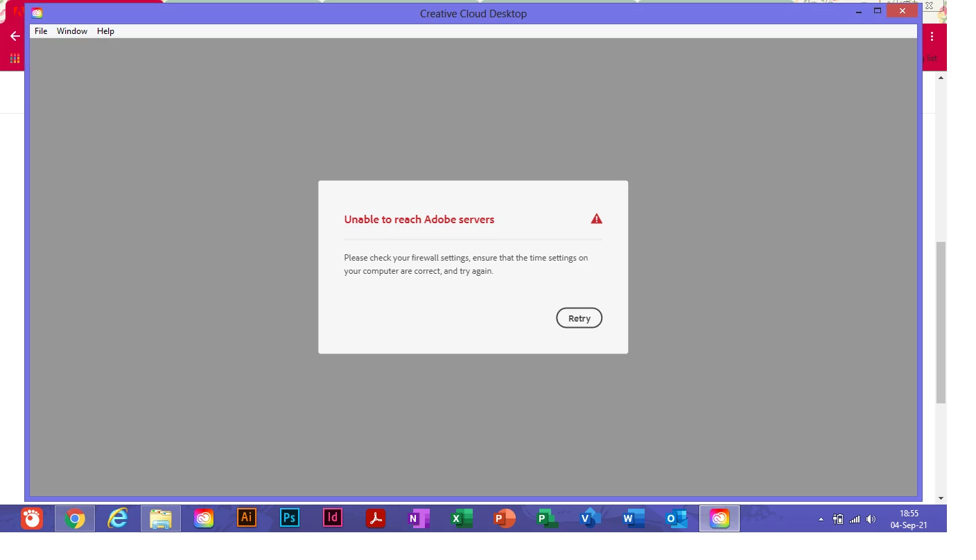Click the Retry button in the error dialog
976x560 pixels.
(579, 318)
